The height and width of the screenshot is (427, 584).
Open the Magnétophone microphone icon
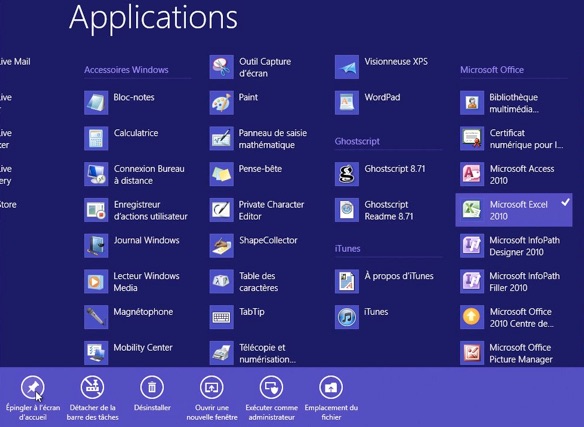click(96, 317)
